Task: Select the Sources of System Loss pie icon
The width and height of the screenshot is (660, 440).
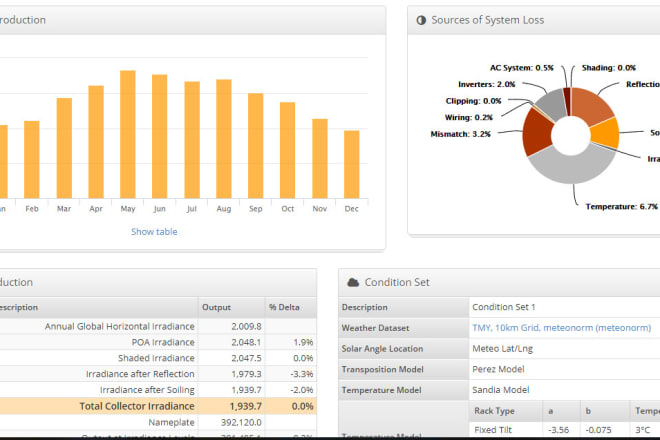Action: coord(421,20)
